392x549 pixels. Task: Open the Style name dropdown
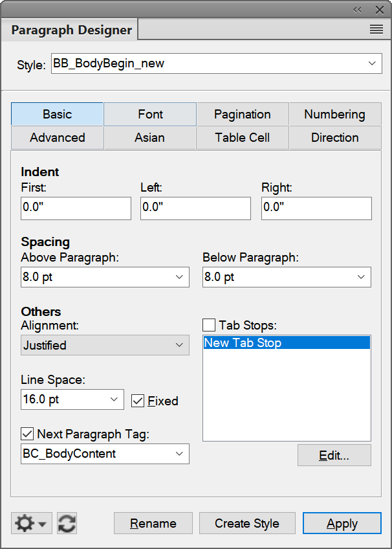click(x=372, y=63)
